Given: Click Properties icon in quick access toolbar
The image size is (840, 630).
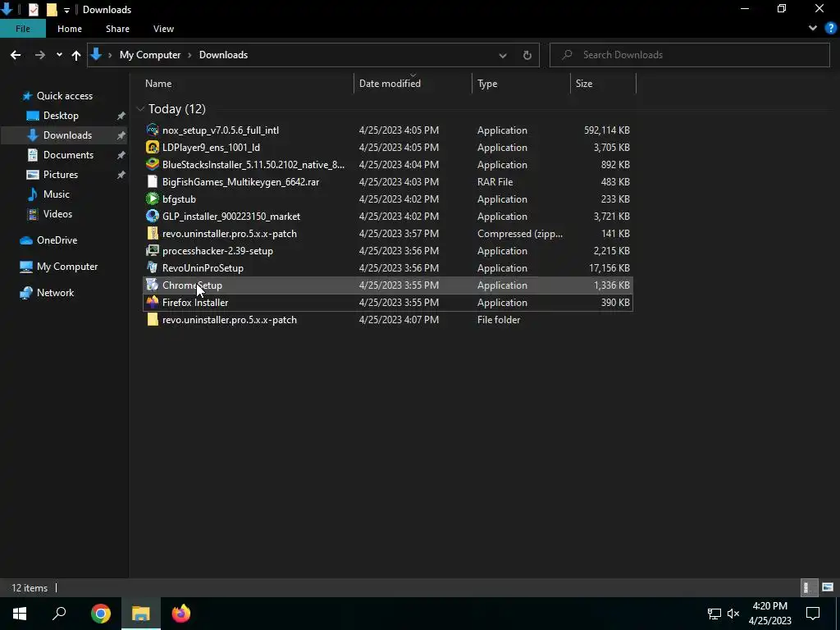Looking at the screenshot, I should click(x=33, y=10).
